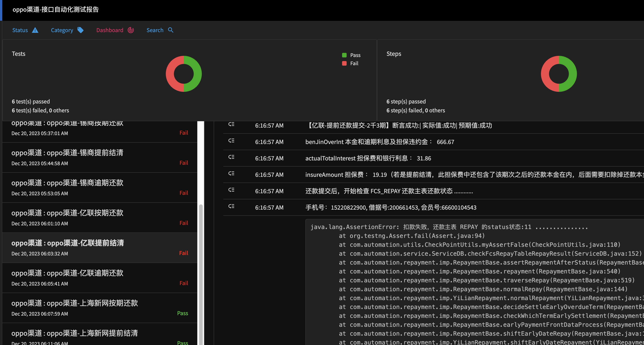The image size is (644, 345).
Task: Select test oppo渠道-亿联按期还款
Action: (x=100, y=218)
